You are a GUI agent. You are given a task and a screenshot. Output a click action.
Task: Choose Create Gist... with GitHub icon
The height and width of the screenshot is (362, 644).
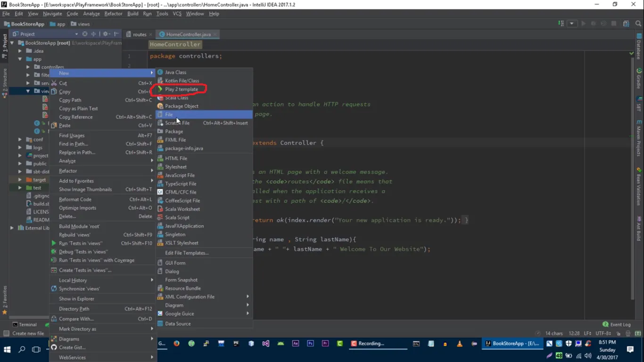click(x=102, y=347)
